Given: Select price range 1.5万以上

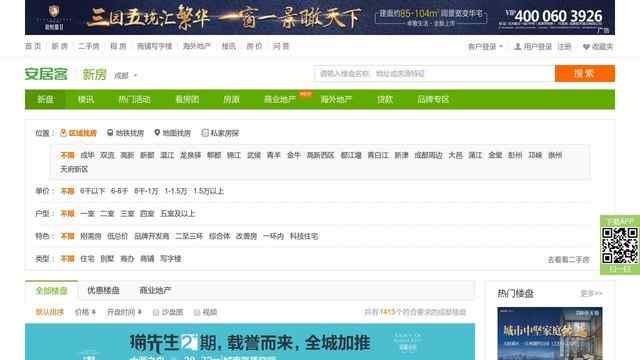Looking at the screenshot, I should click(209, 191).
